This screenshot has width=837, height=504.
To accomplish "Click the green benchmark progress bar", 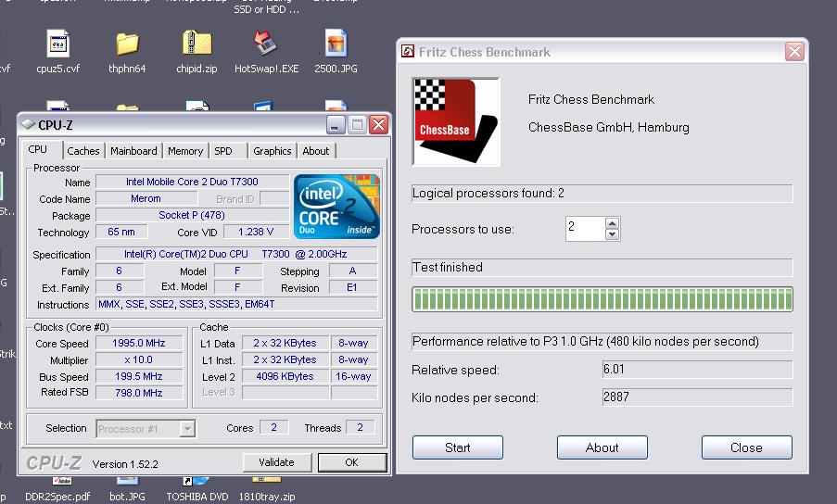I will tap(602, 299).
